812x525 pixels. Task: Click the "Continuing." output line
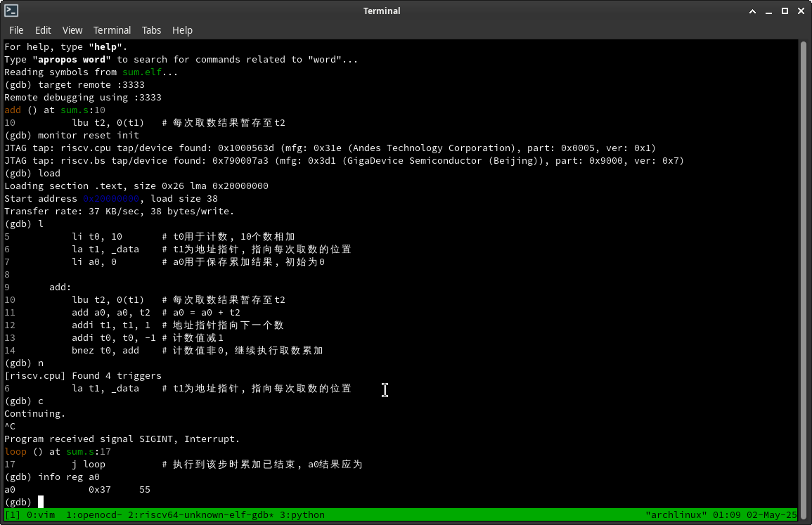pos(34,414)
